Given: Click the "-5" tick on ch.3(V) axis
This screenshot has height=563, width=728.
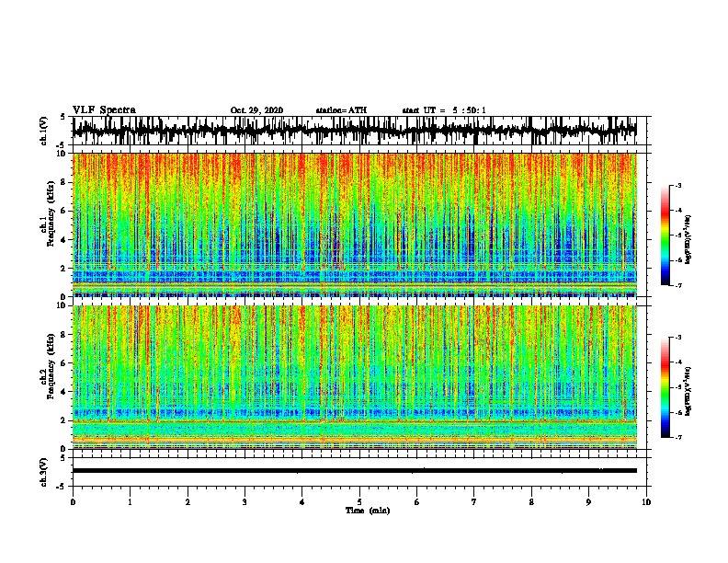Looking at the screenshot, I should point(62,487).
